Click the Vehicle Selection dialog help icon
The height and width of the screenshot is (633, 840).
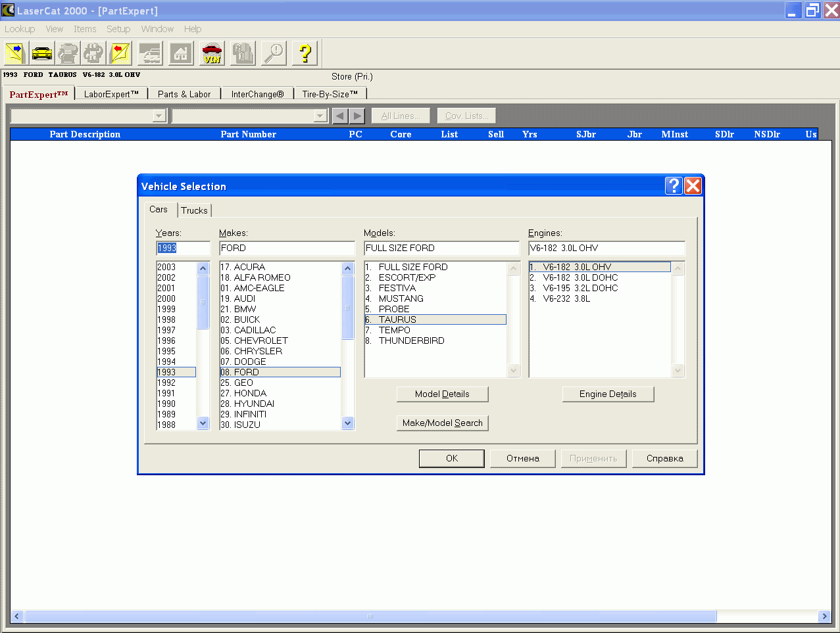coord(674,186)
